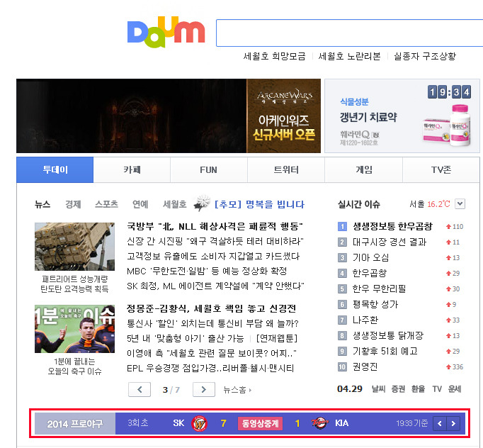Open the 서울 16.2℃ weather text
The image size is (483, 448).
(430, 204)
